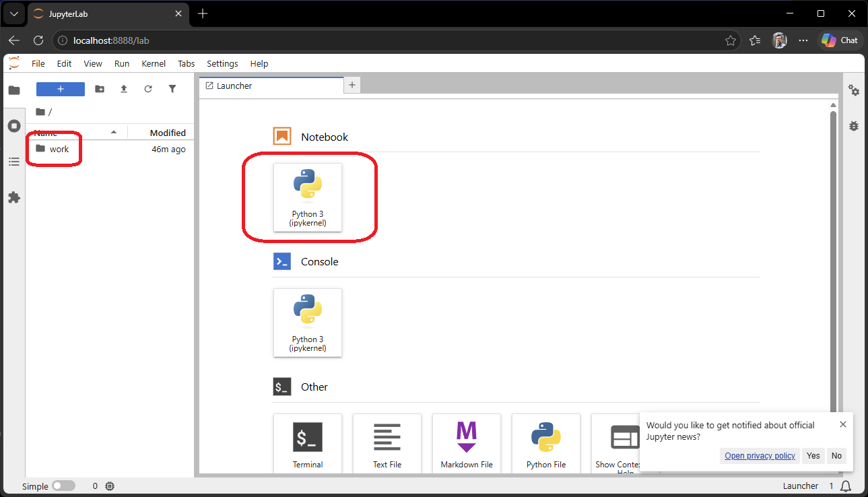868x497 pixels.
Task: Click the kernel chip icon in status bar
Action: [110, 486]
